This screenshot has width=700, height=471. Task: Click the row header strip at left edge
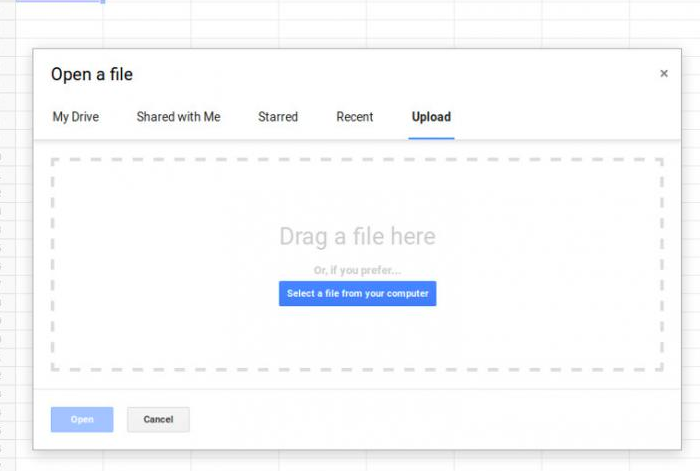click(4, 250)
